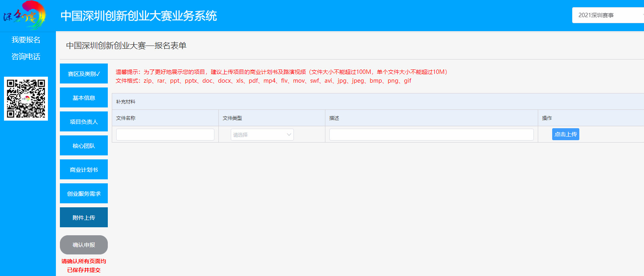This screenshot has height=276, width=644.
Task: Click into the 描述 description field
Action: [431, 135]
